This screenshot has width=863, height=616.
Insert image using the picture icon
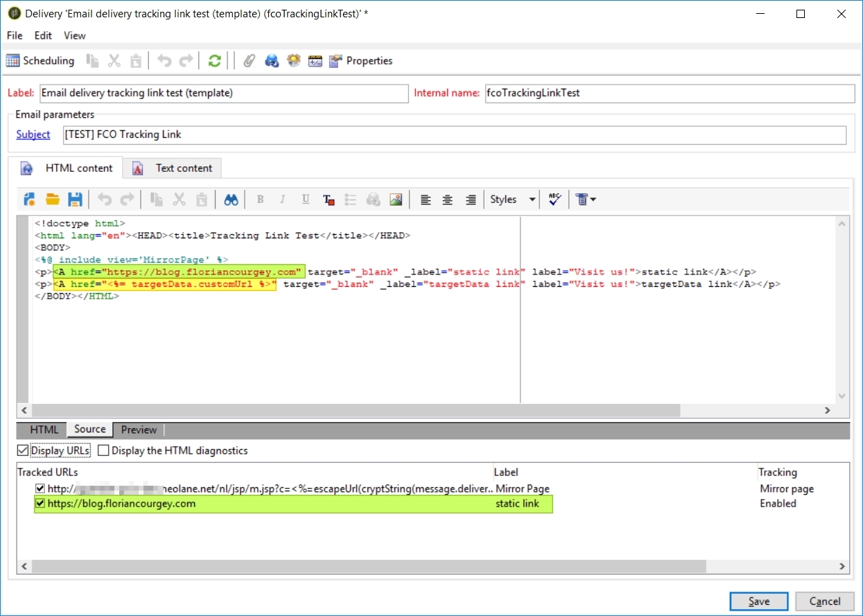coord(396,200)
